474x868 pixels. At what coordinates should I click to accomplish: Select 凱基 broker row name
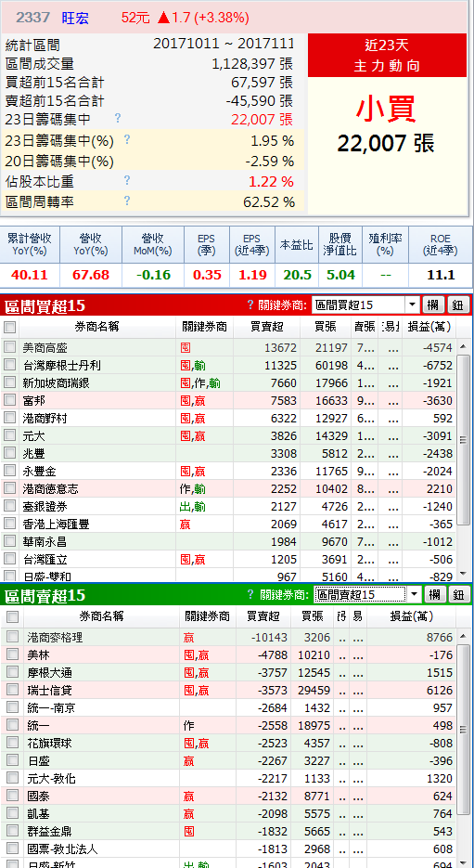click(38, 814)
